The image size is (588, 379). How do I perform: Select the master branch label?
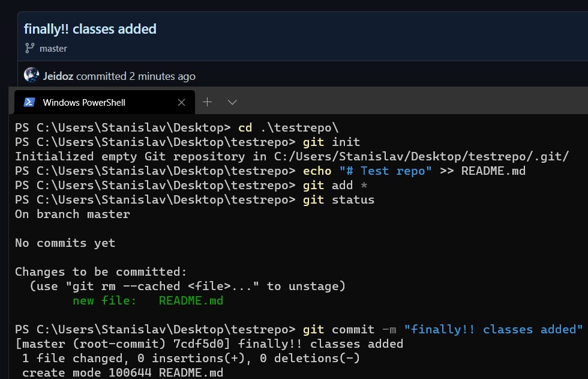tap(53, 49)
